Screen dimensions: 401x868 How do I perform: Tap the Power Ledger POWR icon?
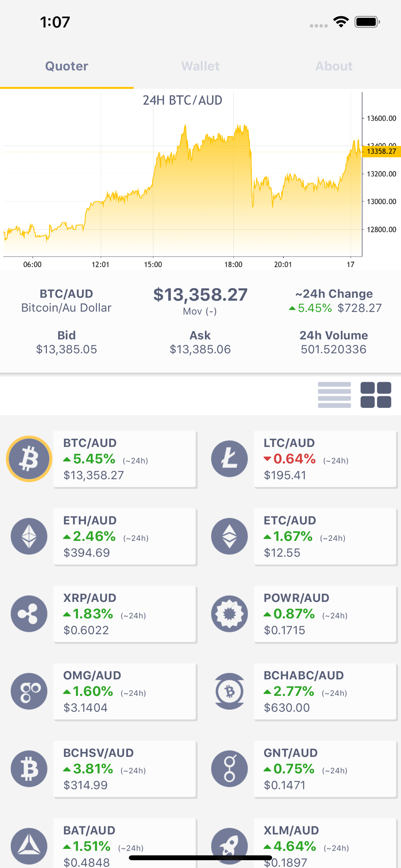[x=230, y=614]
